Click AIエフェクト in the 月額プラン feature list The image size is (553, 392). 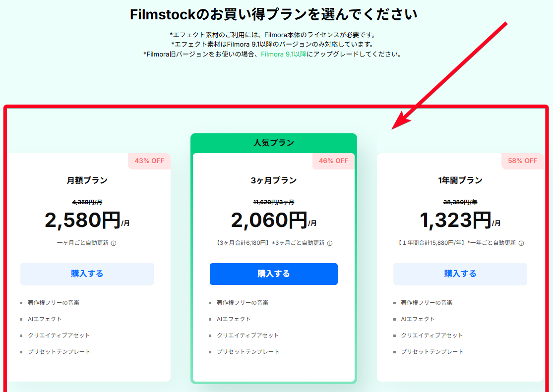pyautogui.click(x=45, y=319)
